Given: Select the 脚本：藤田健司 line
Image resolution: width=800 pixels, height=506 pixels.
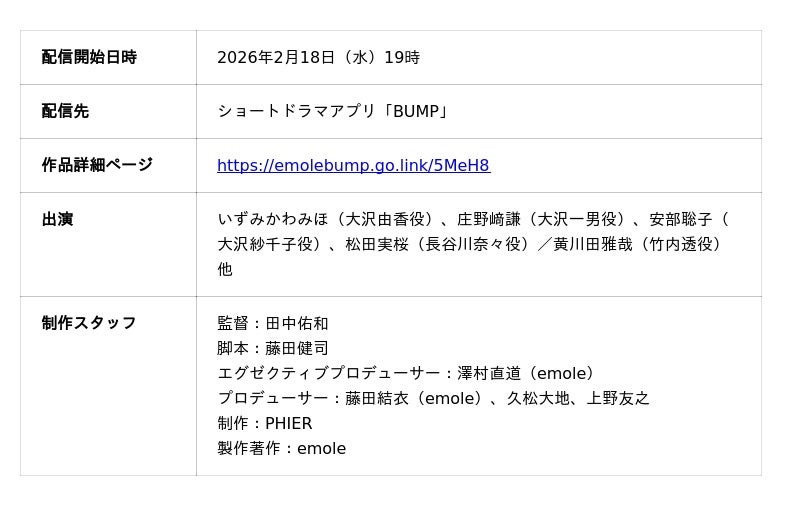Looking at the screenshot, I should 273,348.
